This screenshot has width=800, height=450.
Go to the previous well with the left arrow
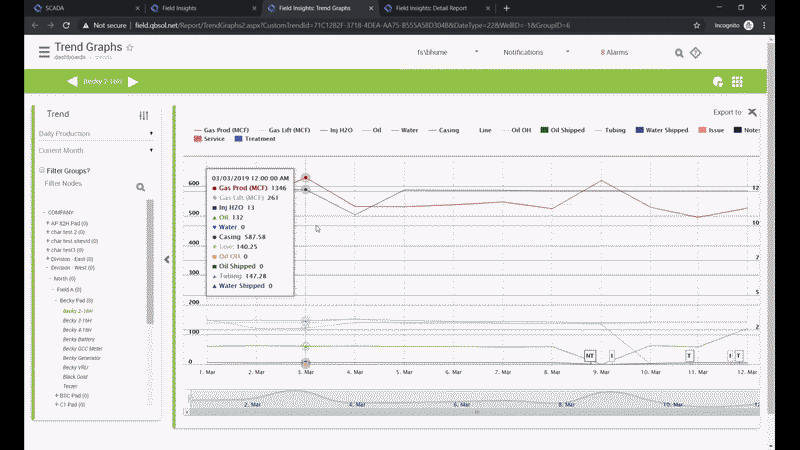[72, 82]
